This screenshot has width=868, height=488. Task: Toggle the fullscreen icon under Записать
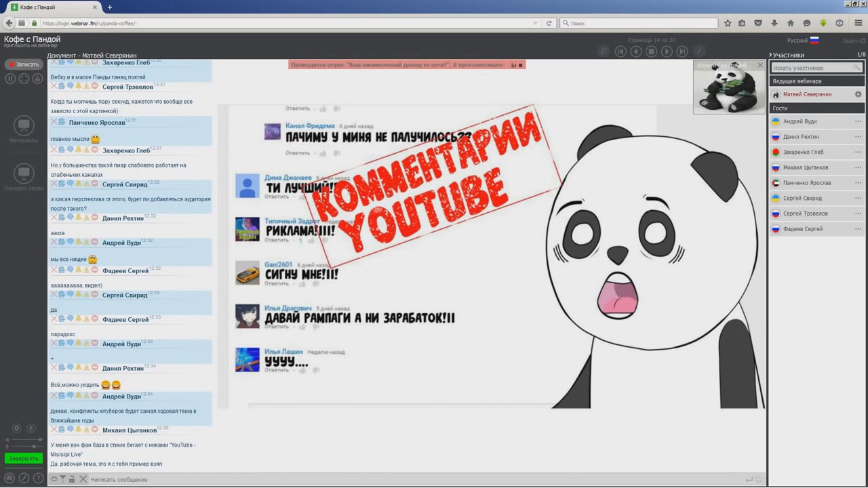click(24, 79)
